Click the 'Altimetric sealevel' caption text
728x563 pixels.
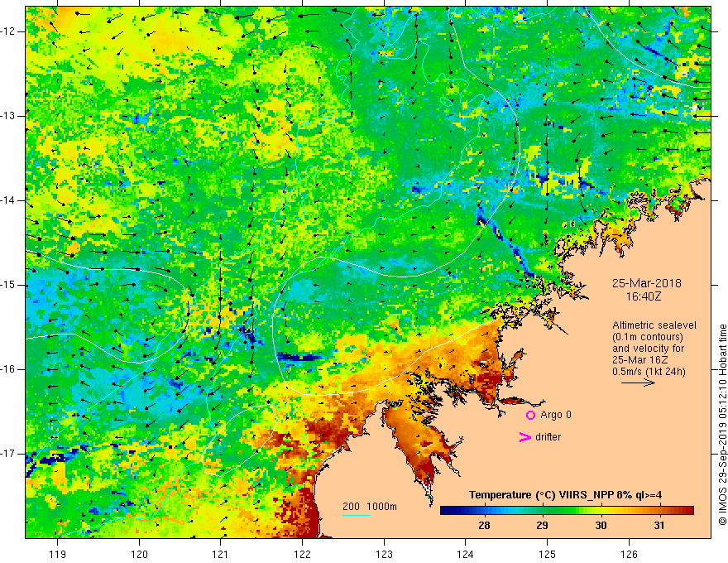pyautogui.click(x=654, y=325)
